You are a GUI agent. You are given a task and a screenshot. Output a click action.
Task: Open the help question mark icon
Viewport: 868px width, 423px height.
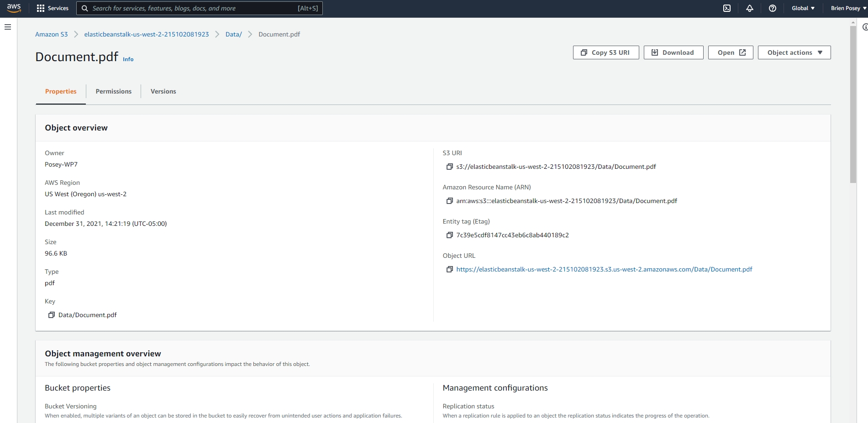(773, 8)
